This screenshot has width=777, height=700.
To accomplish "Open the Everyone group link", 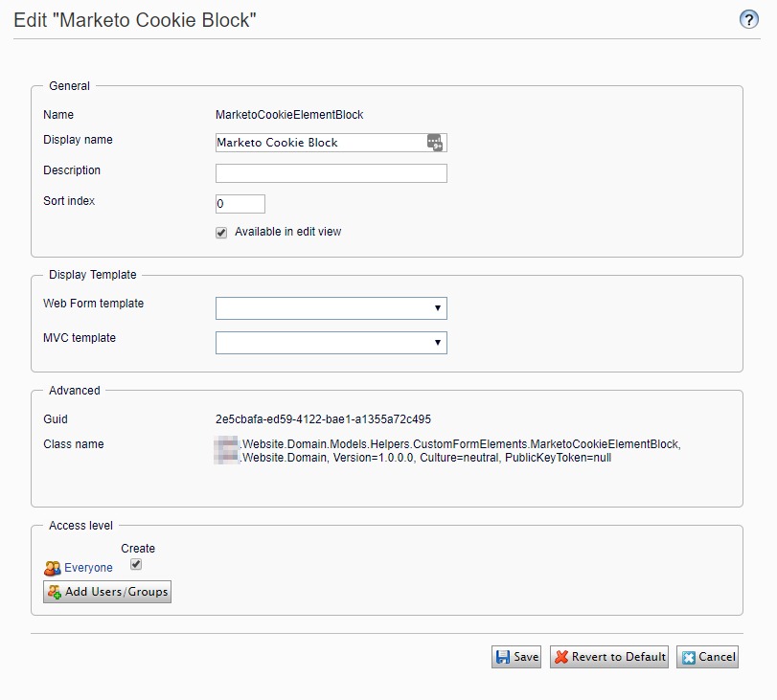I will pos(88,568).
